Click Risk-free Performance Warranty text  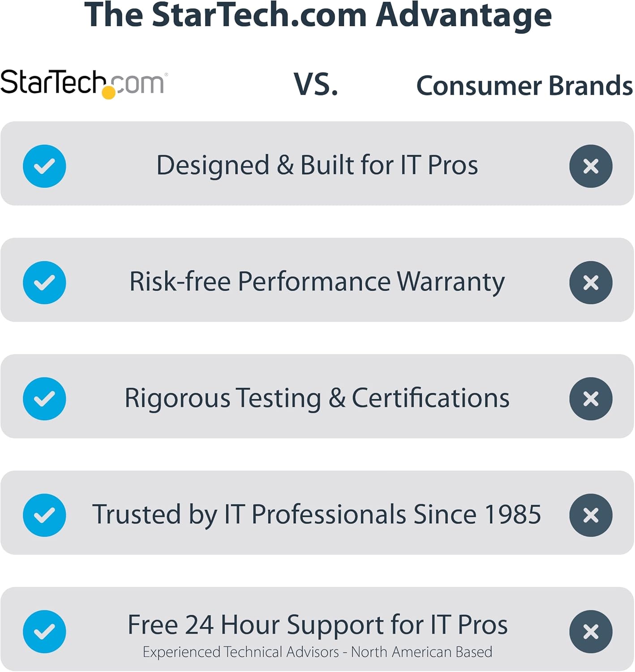[317, 282]
